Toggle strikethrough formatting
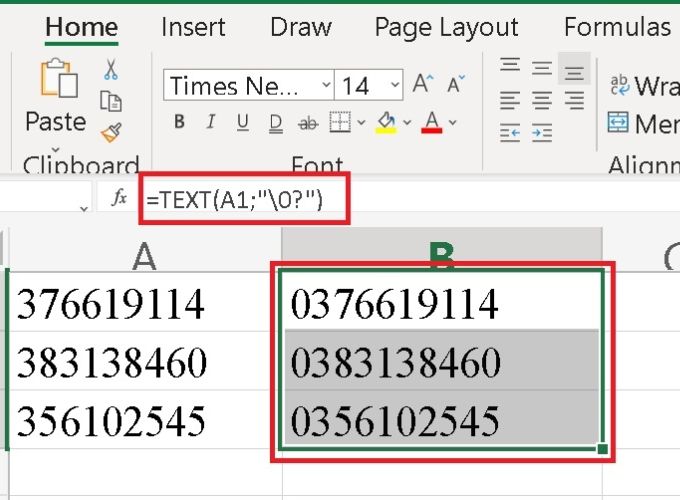This screenshot has height=500, width=680. [308, 124]
